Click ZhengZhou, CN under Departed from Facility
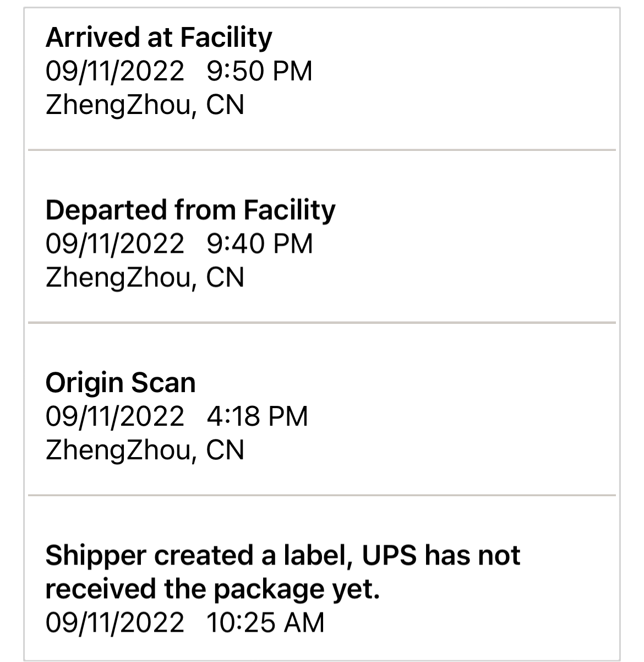The image size is (644, 662). tap(145, 277)
